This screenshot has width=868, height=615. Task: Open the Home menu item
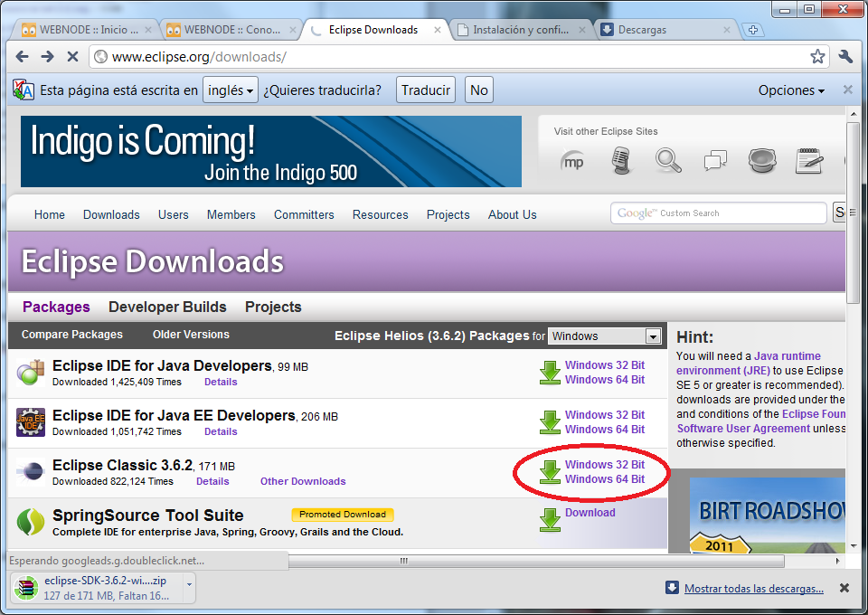tap(49, 214)
